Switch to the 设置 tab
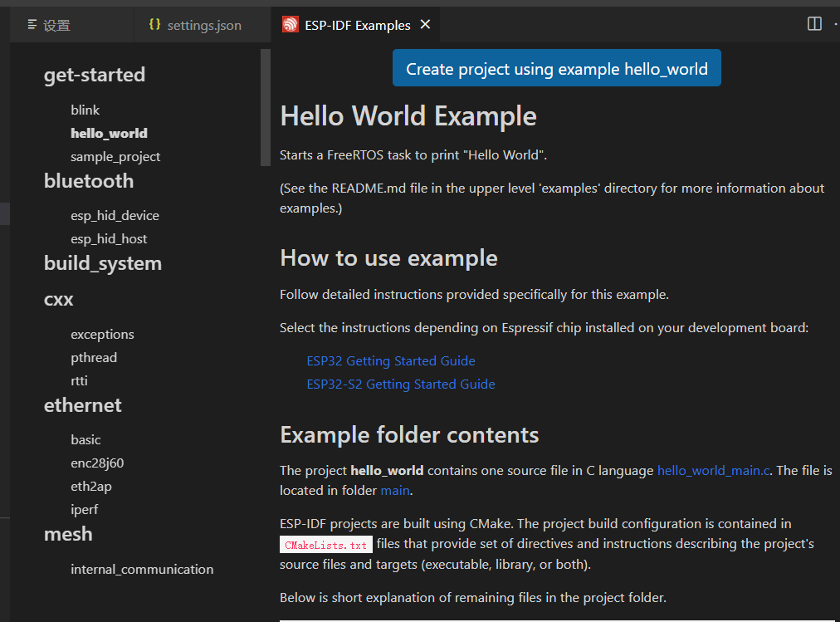Image resolution: width=840 pixels, height=622 pixels. [71, 25]
